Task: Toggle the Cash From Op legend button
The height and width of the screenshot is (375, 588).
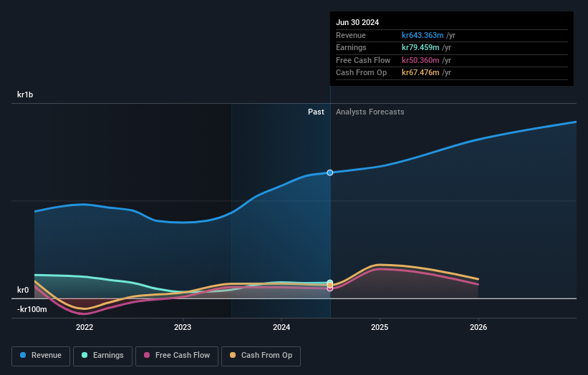Action: point(261,356)
